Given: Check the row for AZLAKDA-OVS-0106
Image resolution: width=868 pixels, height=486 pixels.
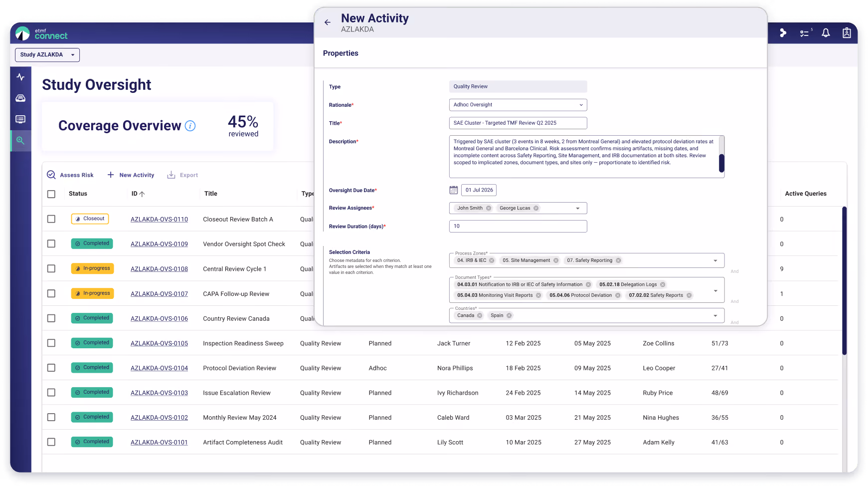Looking at the screenshot, I should coord(51,318).
